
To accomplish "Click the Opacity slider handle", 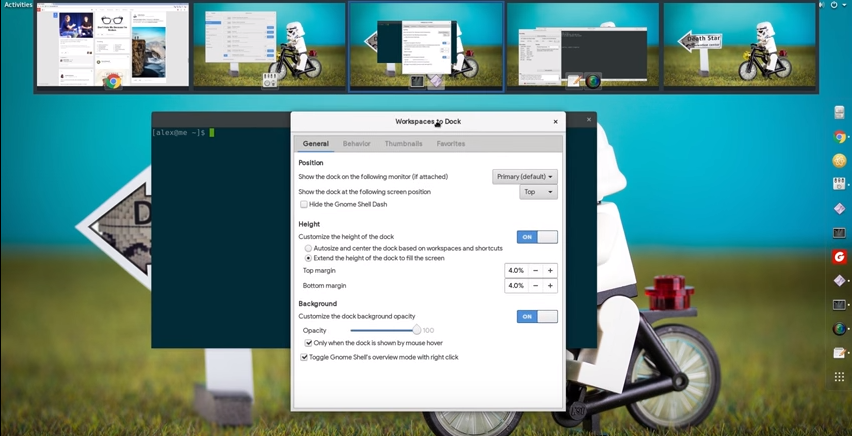I will point(416,329).
